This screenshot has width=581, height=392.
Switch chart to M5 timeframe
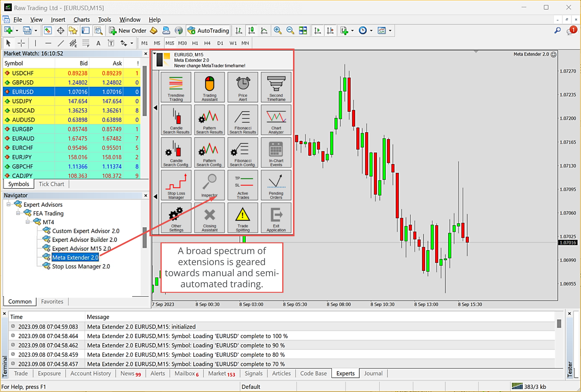click(x=157, y=43)
